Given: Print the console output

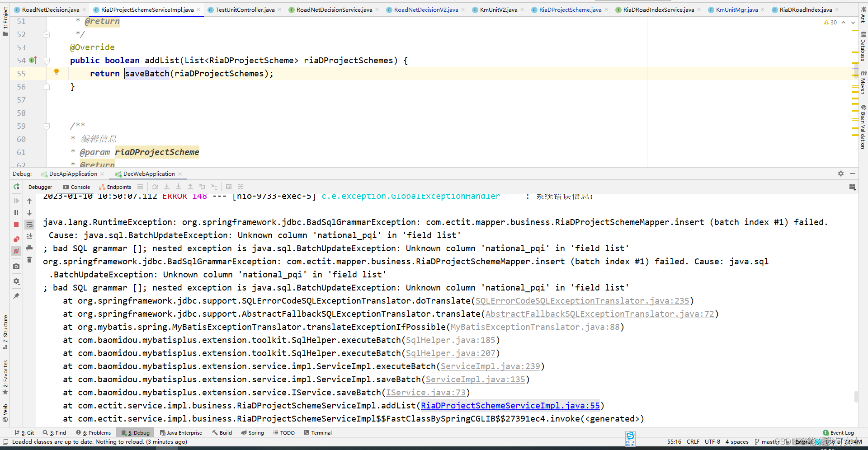Looking at the screenshot, I should (29, 248).
